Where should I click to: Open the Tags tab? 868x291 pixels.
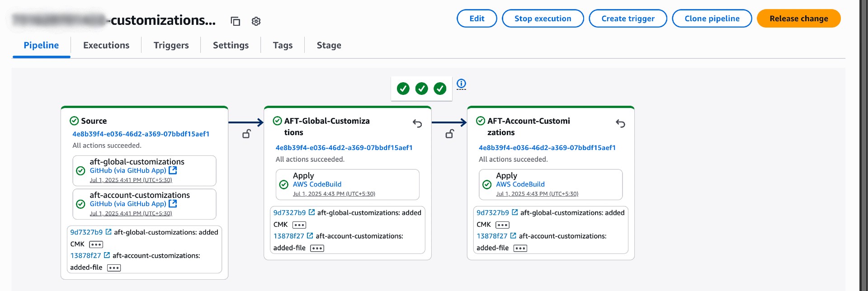[x=283, y=45]
